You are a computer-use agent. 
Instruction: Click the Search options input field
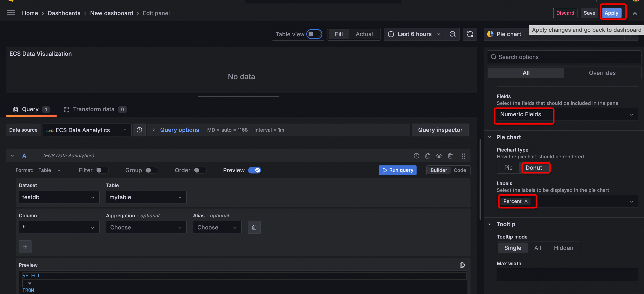coord(564,57)
